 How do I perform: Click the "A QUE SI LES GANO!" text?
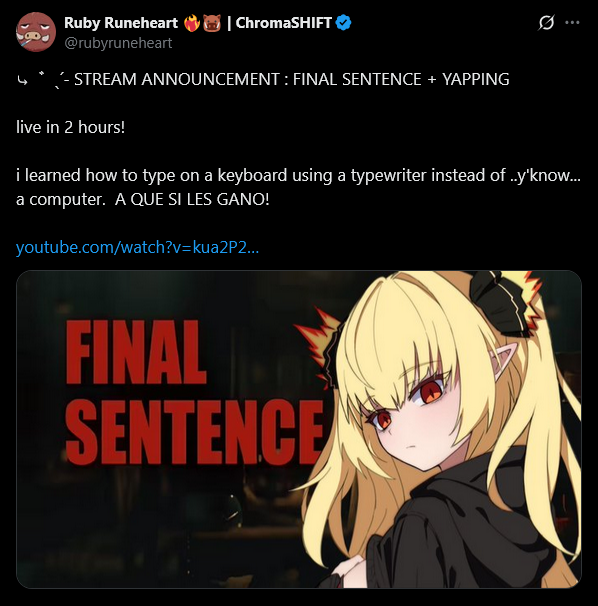[x=192, y=199]
